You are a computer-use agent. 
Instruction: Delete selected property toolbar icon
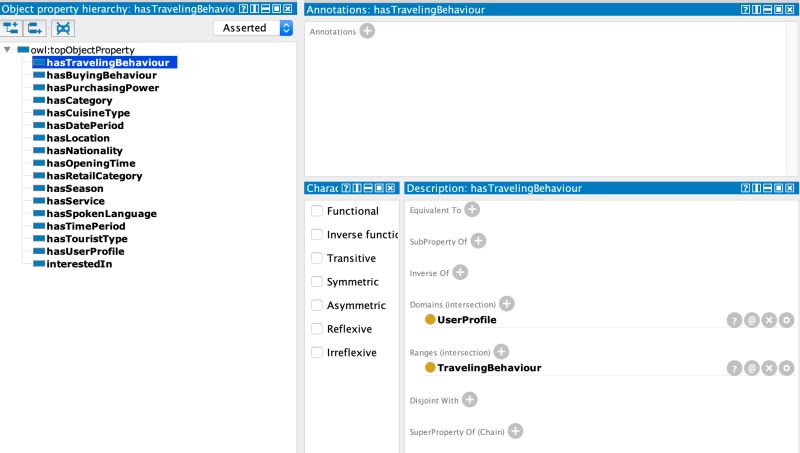pyautogui.click(x=63, y=28)
